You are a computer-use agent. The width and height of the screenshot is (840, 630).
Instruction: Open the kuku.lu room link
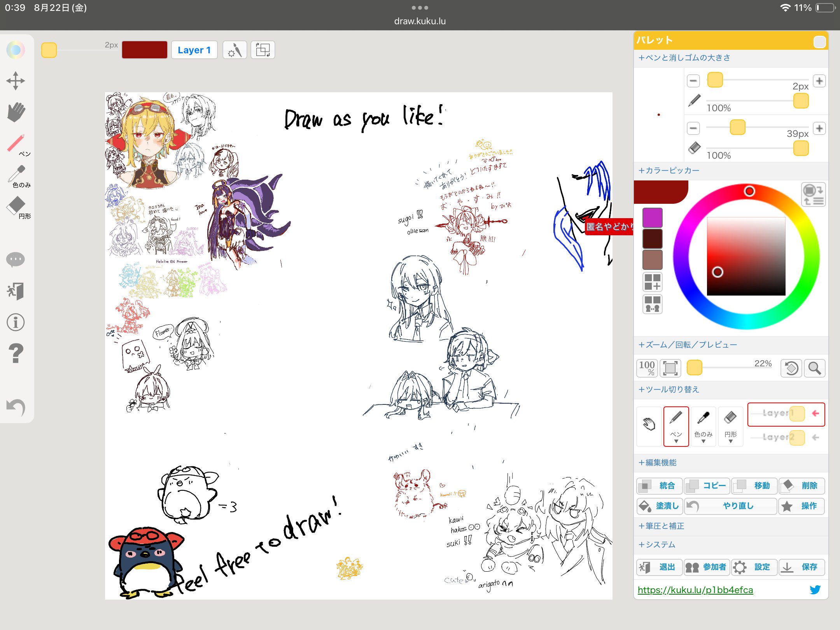695,590
